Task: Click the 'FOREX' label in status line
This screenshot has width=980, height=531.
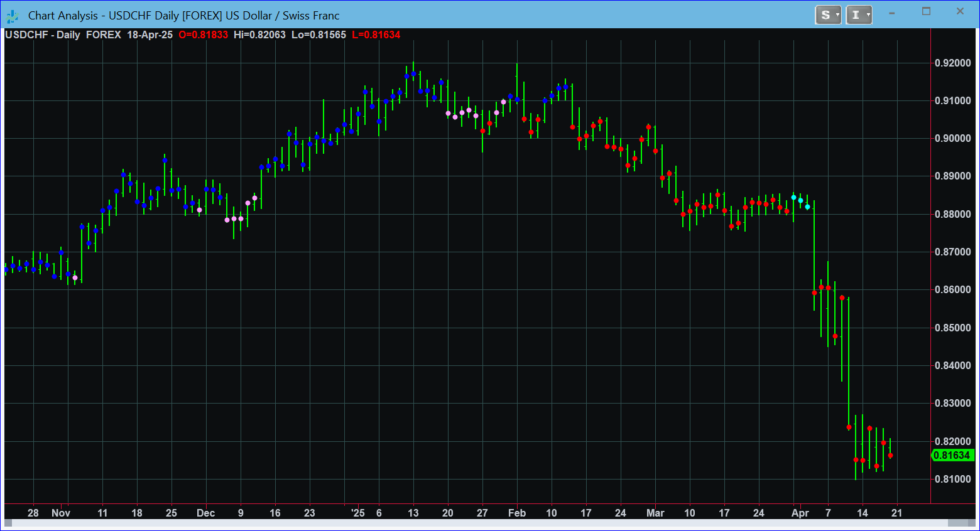Action: (104, 35)
